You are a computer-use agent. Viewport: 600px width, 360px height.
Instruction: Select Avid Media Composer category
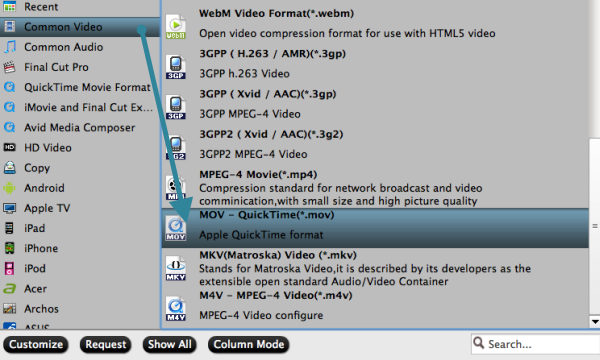(x=80, y=127)
